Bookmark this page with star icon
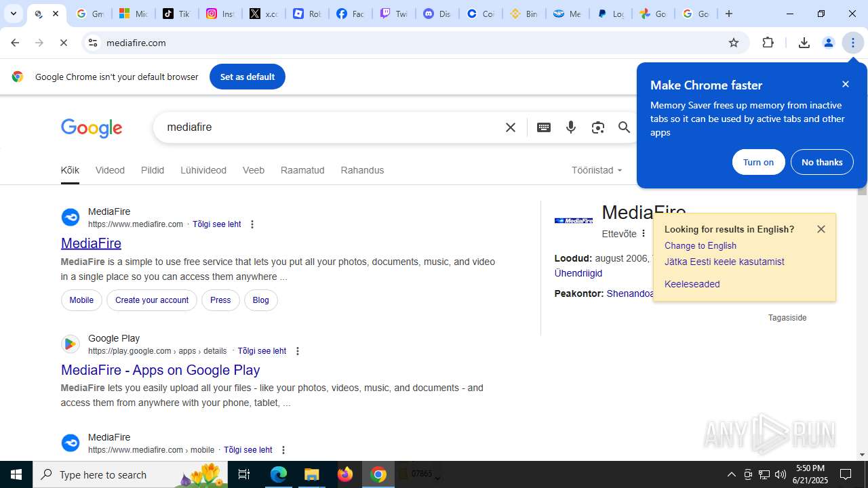 (734, 43)
